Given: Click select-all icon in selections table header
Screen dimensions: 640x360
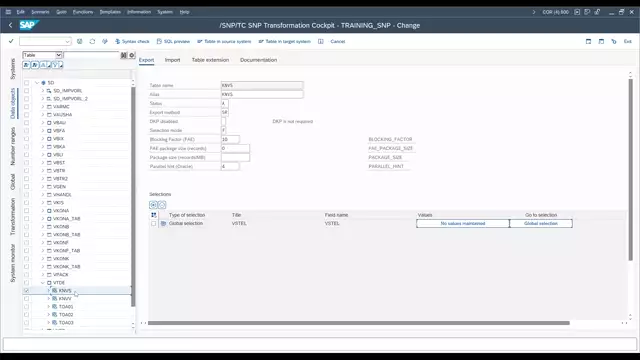Looking at the screenshot, I should (154, 215).
